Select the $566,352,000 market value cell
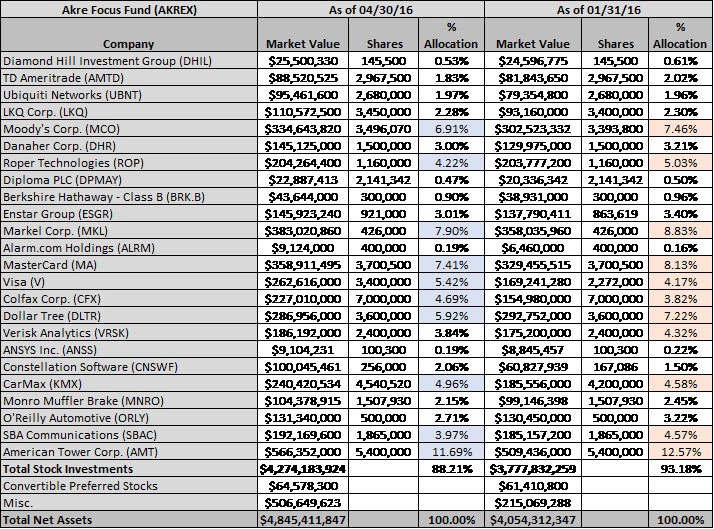This screenshot has width=714, height=529. pyautogui.click(x=303, y=452)
